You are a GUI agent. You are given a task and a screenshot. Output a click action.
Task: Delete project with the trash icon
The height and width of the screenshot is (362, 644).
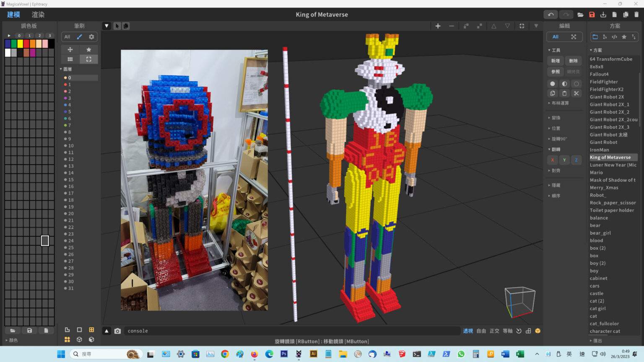[x=636, y=15]
